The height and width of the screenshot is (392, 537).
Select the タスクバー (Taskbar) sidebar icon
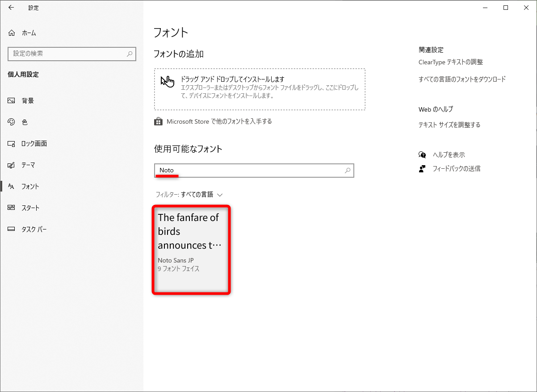tap(11, 229)
